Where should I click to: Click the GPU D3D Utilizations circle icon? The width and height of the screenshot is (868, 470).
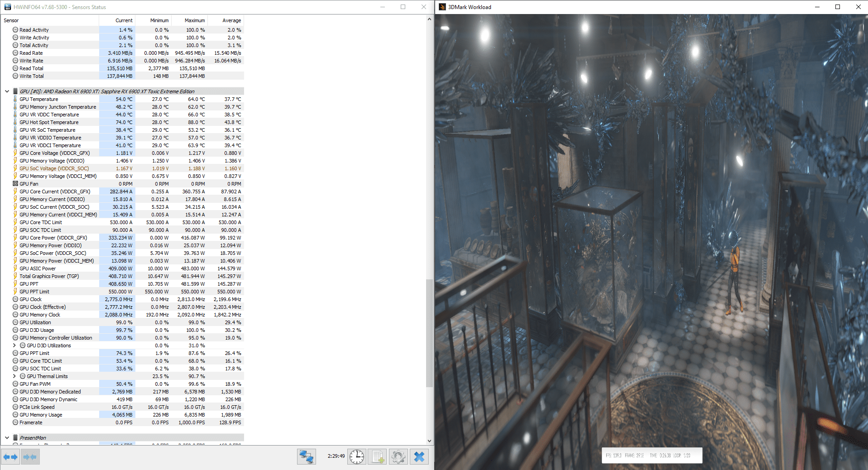click(23, 345)
